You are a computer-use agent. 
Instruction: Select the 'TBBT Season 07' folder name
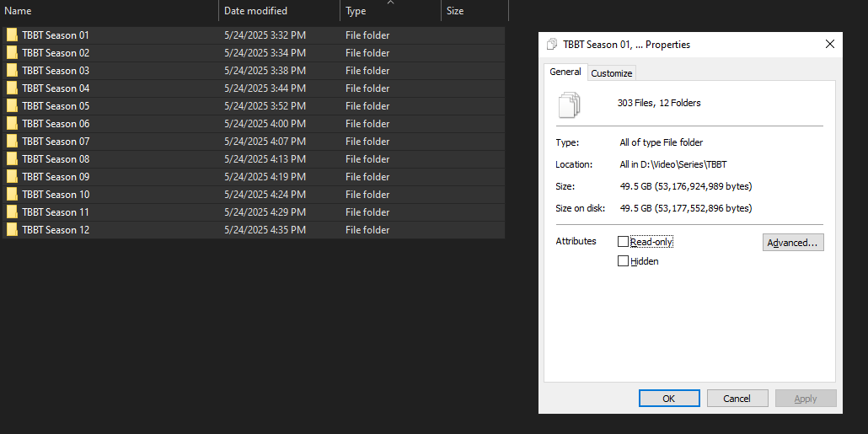pos(56,142)
